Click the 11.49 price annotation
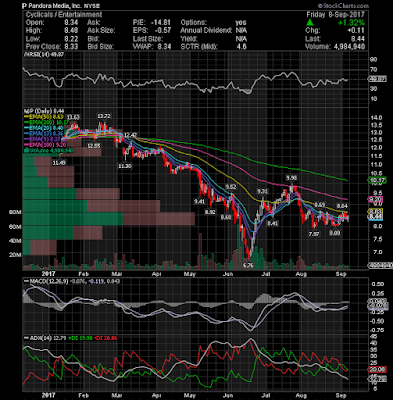This screenshot has width=393, height=400. (x=59, y=162)
